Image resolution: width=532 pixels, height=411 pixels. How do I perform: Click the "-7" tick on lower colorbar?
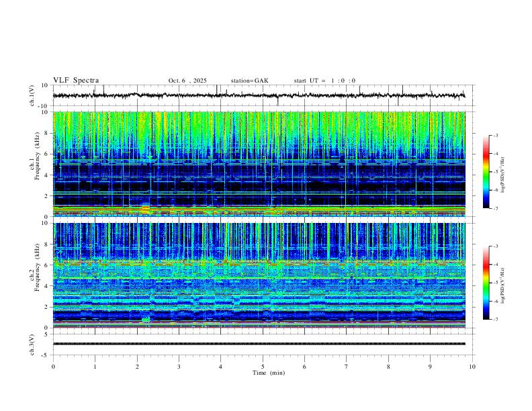click(495, 320)
